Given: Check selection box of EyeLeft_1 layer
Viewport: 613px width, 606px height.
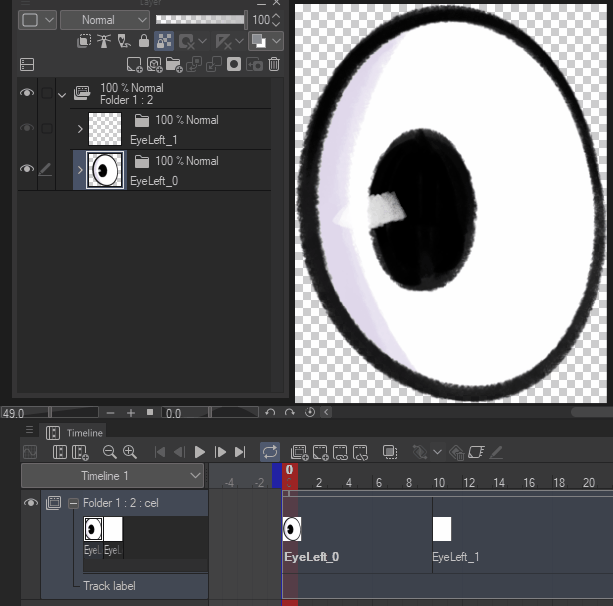Looking at the screenshot, I should point(47,128).
